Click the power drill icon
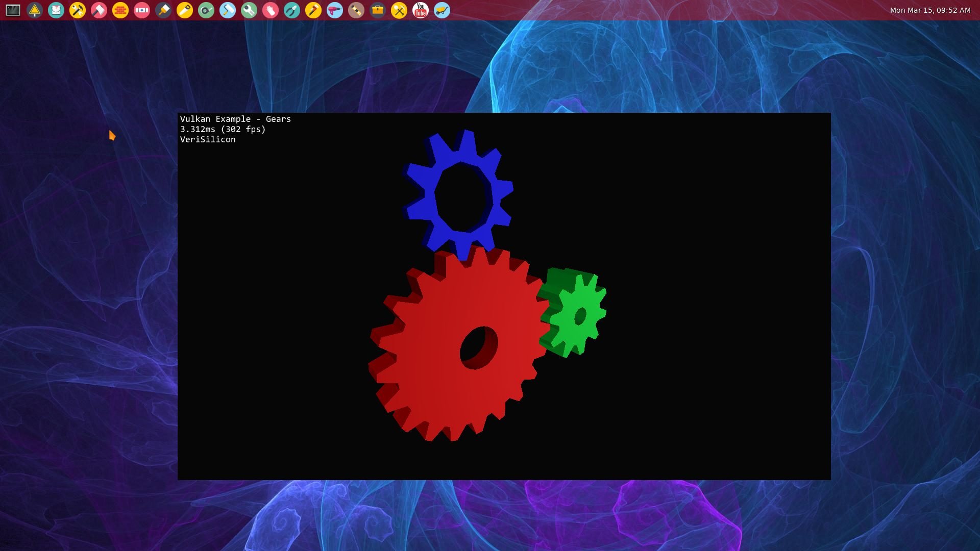The height and width of the screenshot is (551, 980). click(x=335, y=10)
